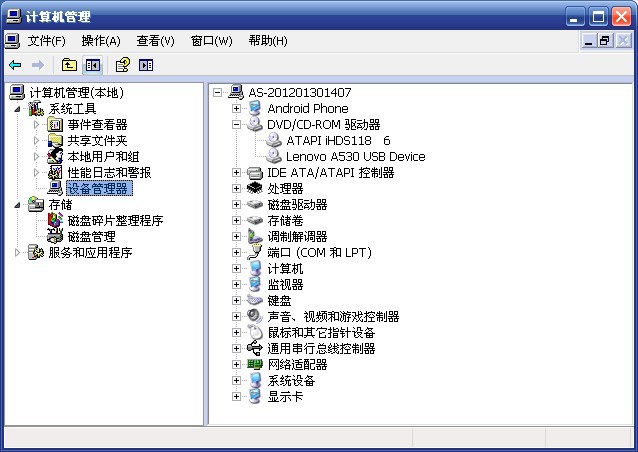Maximize the 计算机管理 window
This screenshot has width=638, height=452.
598,17
